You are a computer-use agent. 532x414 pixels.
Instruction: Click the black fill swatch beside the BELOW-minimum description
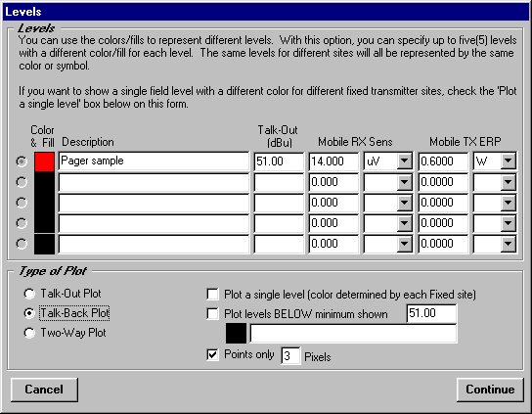[236, 333]
